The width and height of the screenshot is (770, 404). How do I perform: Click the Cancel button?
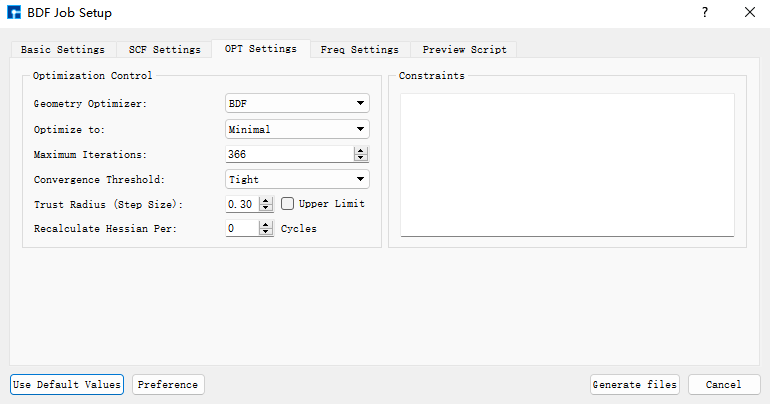click(724, 385)
